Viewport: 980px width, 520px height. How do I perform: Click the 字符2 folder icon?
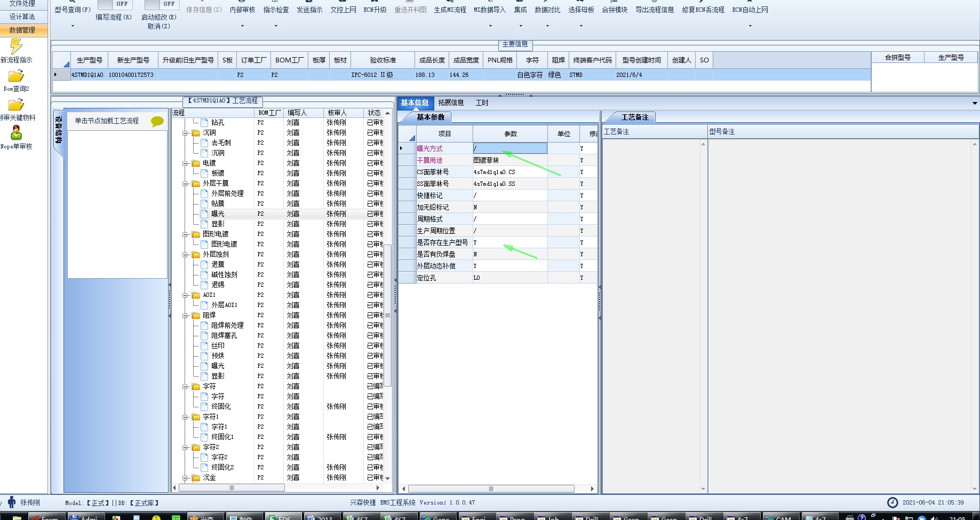click(x=196, y=447)
